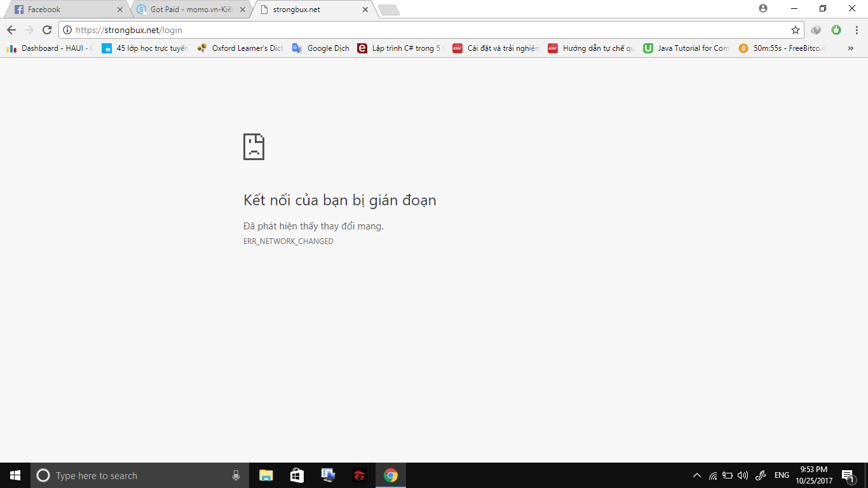Close the strongbux.net tab
The height and width of the screenshot is (488, 868).
click(365, 10)
